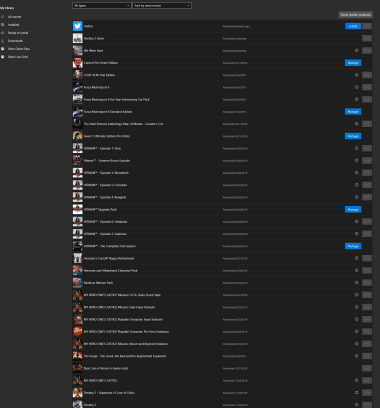
Task: Open the Sort by most recent dropdown
Action: [162, 5]
